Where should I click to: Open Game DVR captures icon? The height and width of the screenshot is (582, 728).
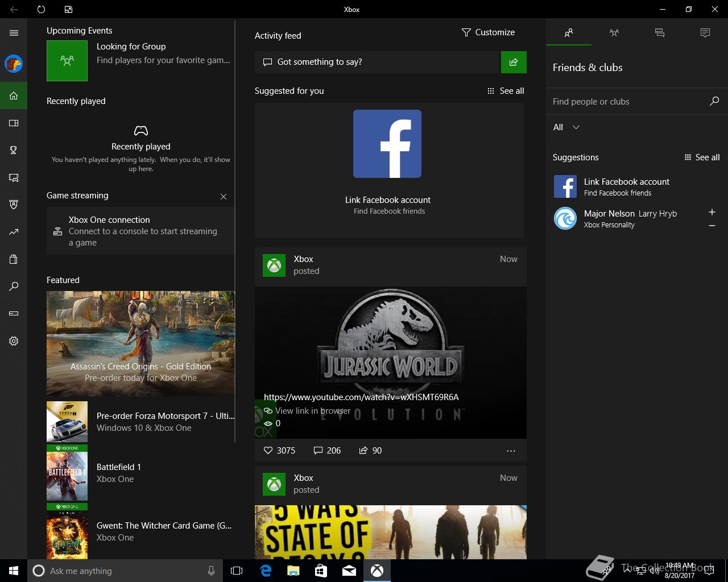tap(14, 177)
